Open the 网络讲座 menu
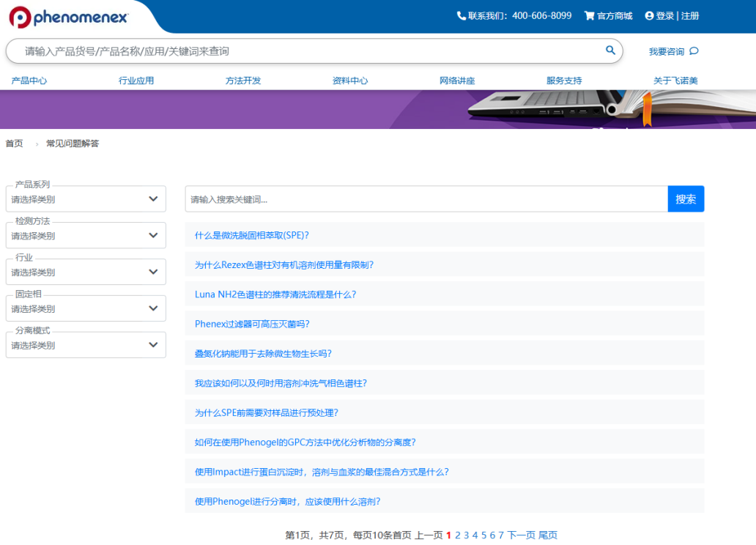 pyautogui.click(x=457, y=81)
